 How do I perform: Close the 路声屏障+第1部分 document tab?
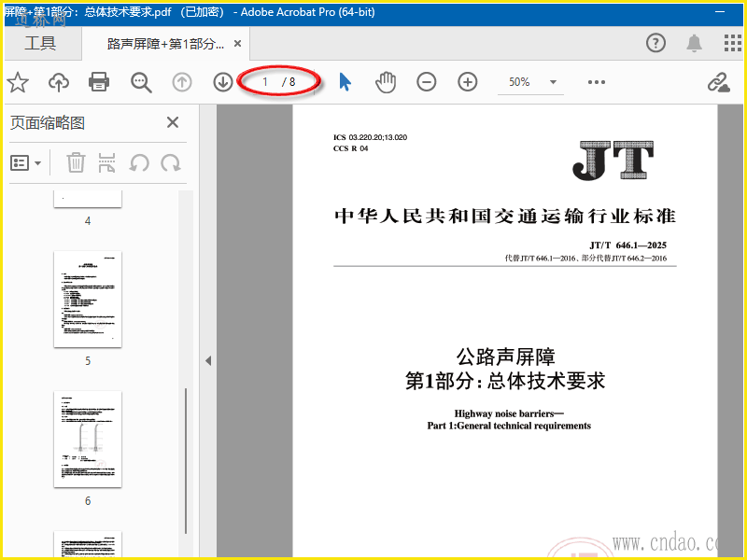click(238, 44)
